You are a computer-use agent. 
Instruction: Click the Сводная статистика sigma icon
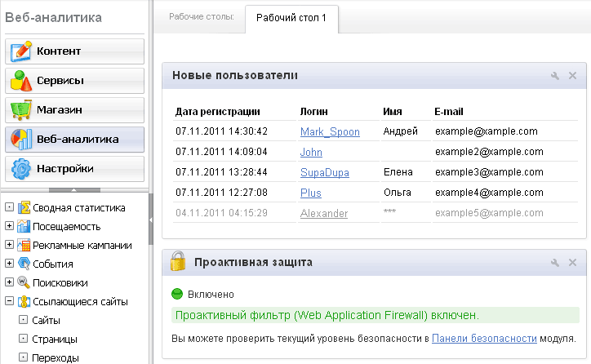[x=24, y=207]
